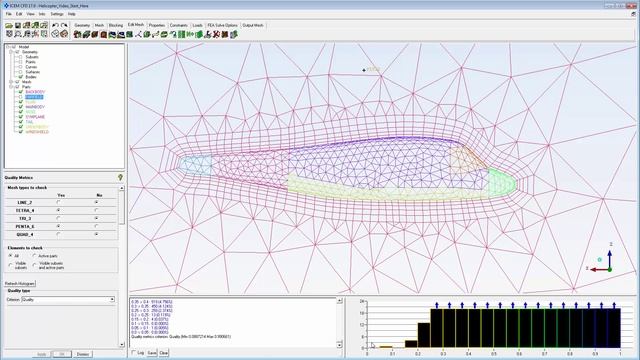Expand the Mesh tree node
This screenshot has height=360, width=640.
(x=11, y=82)
